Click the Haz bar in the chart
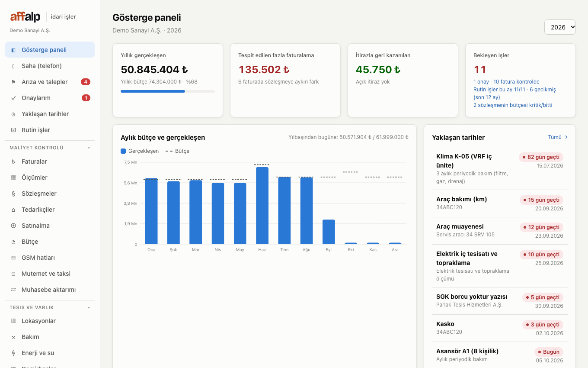 (262, 206)
